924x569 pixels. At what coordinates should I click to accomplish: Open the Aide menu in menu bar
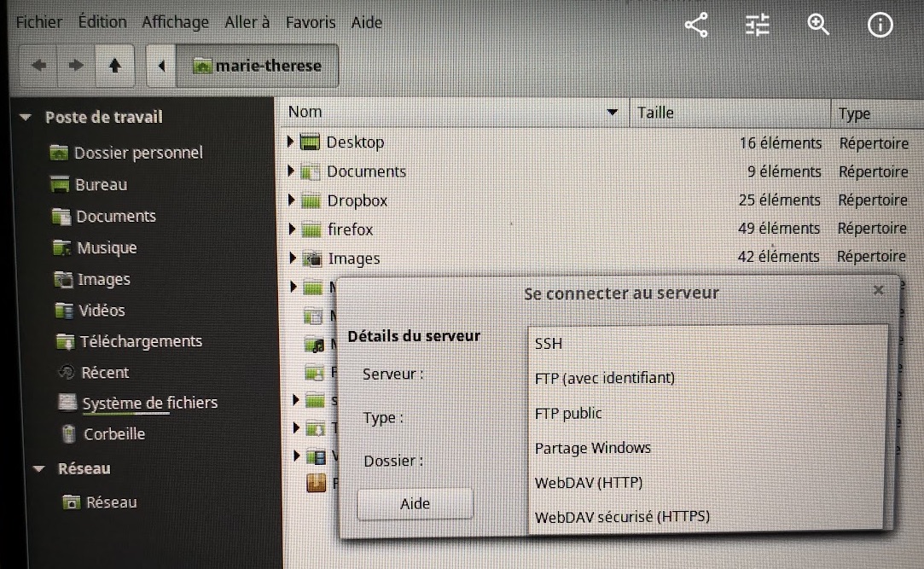(367, 22)
